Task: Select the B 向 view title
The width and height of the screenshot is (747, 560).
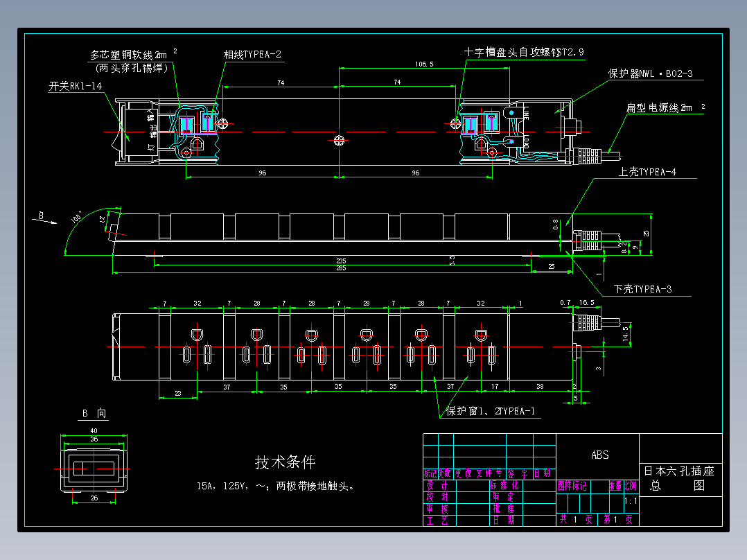Action: coord(94,413)
